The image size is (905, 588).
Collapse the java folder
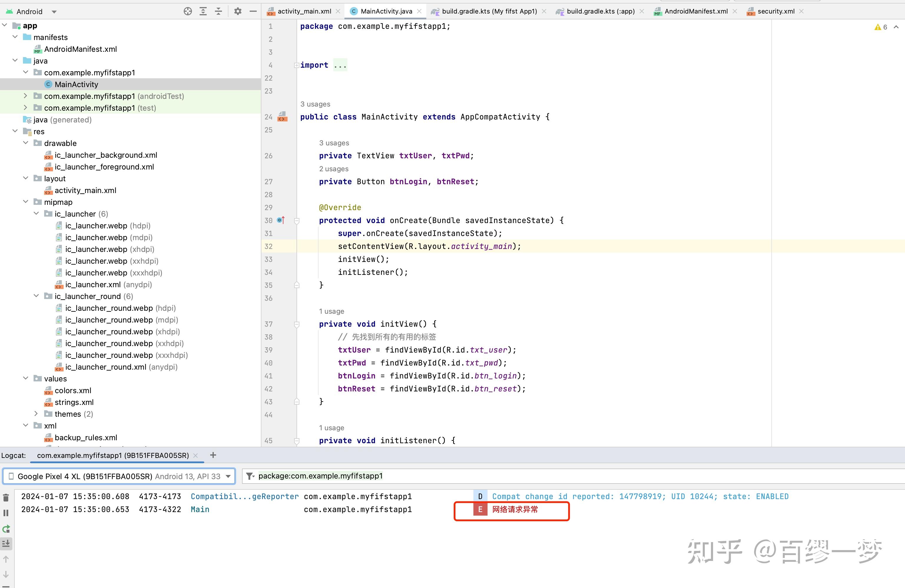click(15, 61)
